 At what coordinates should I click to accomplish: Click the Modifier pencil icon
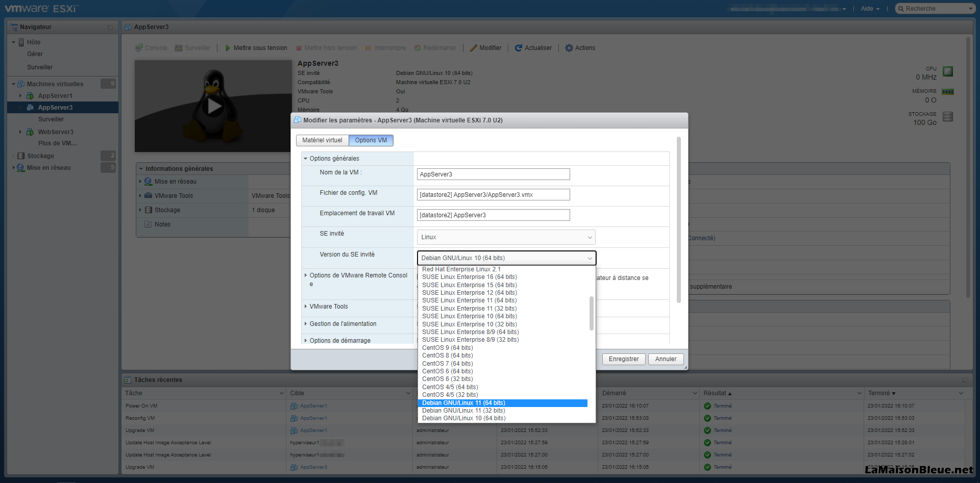474,48
